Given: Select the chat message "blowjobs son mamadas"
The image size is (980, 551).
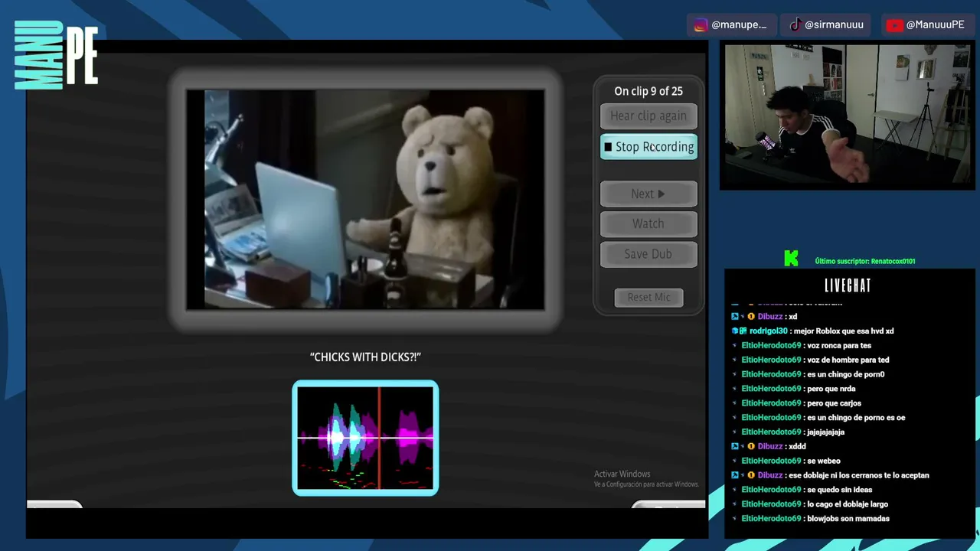Looking at the screenshot, I should pos(848,519).
